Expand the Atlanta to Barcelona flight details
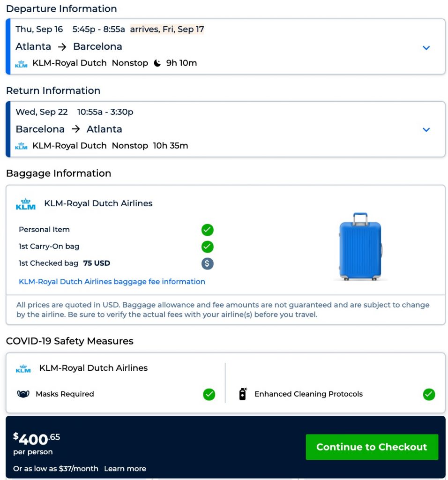Screen dimensions: 448x480 [x=426, y=48]
